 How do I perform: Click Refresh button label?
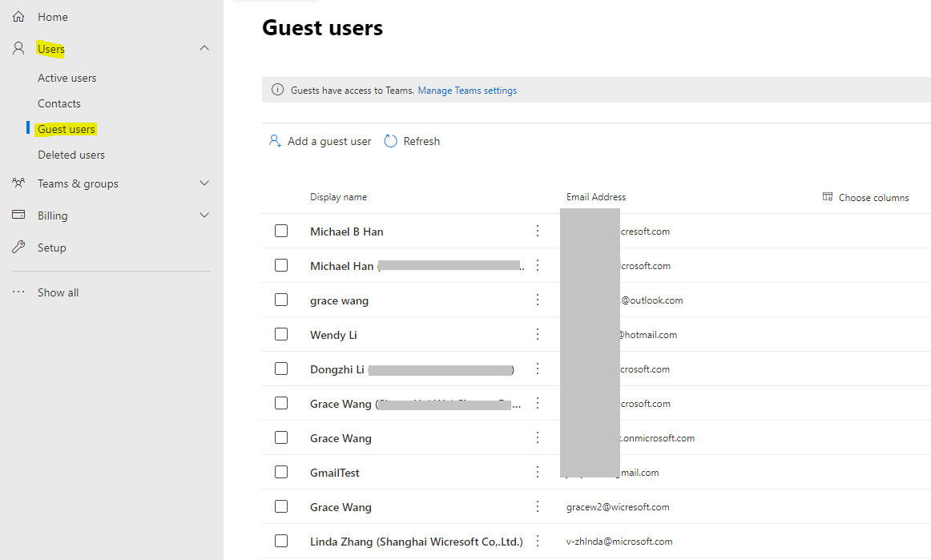(x=421, y=141)
